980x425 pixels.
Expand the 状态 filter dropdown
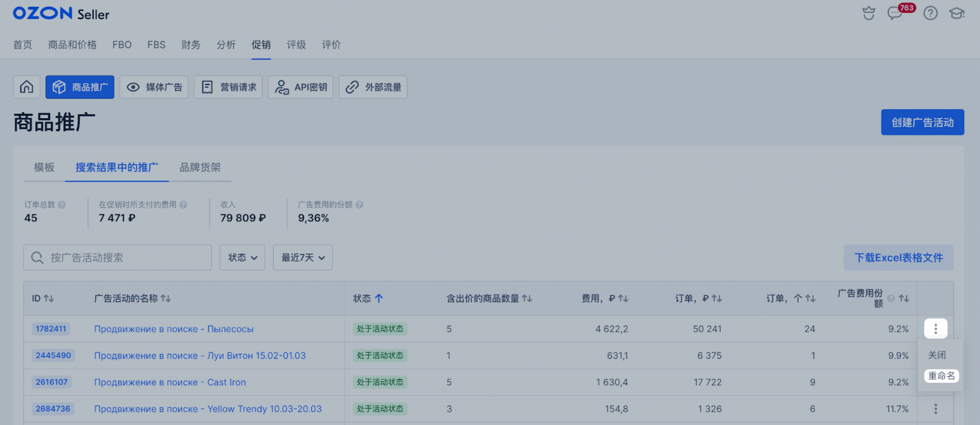click(x=242, y=258)
